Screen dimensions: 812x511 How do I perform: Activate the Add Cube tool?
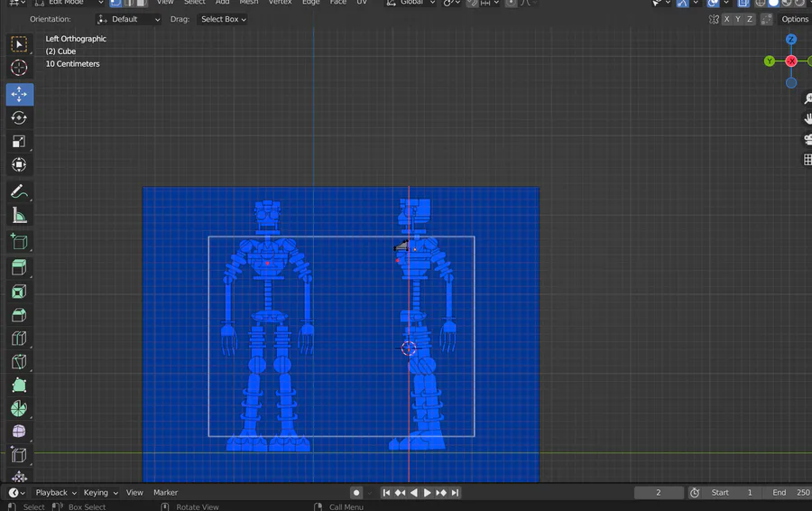(19, 242)
